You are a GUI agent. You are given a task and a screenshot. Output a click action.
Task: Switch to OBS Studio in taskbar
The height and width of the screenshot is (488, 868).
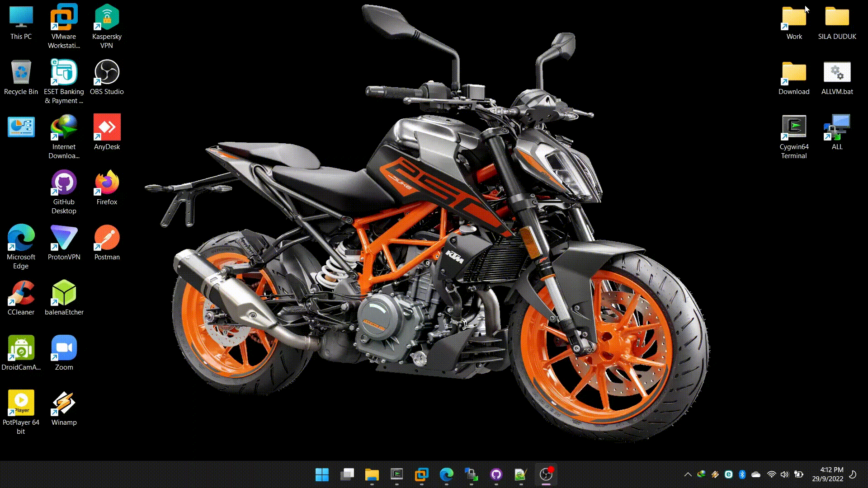(546, 474)
